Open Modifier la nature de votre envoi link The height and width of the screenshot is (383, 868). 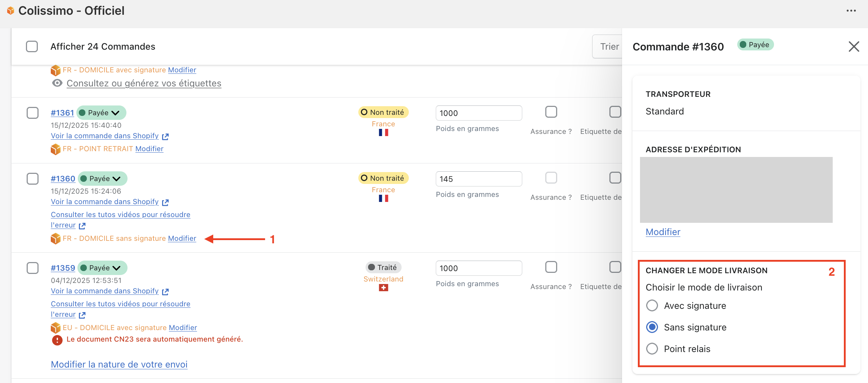(119, 364)
